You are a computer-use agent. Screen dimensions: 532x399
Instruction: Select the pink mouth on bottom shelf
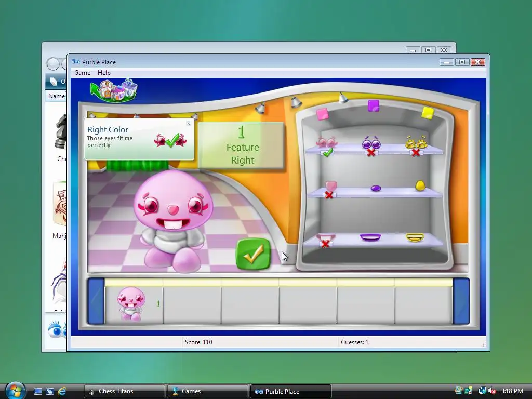point(326,237)
